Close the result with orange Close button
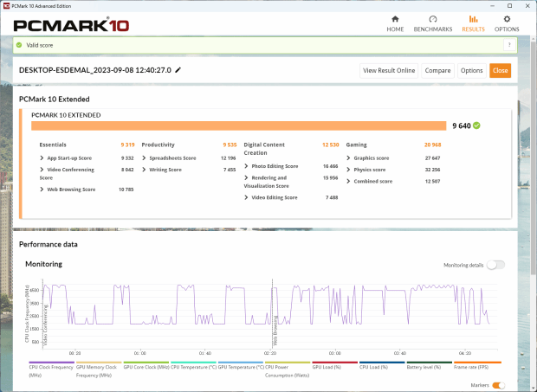This screenshot has height=392, width=537. [500, 70]
